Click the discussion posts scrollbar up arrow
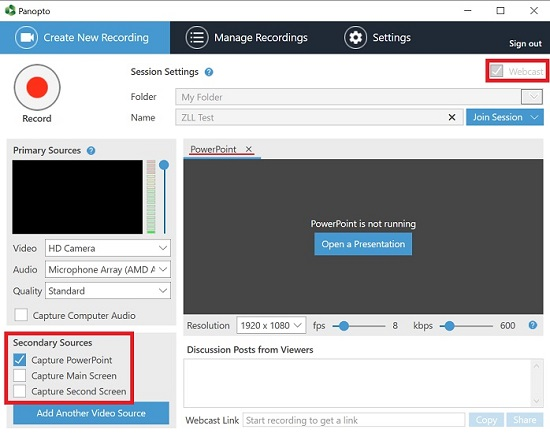 pyautogui.click(x=536, y=366)
